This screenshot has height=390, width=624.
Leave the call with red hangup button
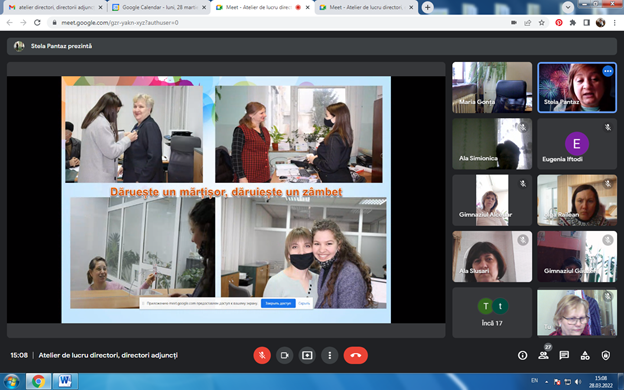(x=355, y=355)
